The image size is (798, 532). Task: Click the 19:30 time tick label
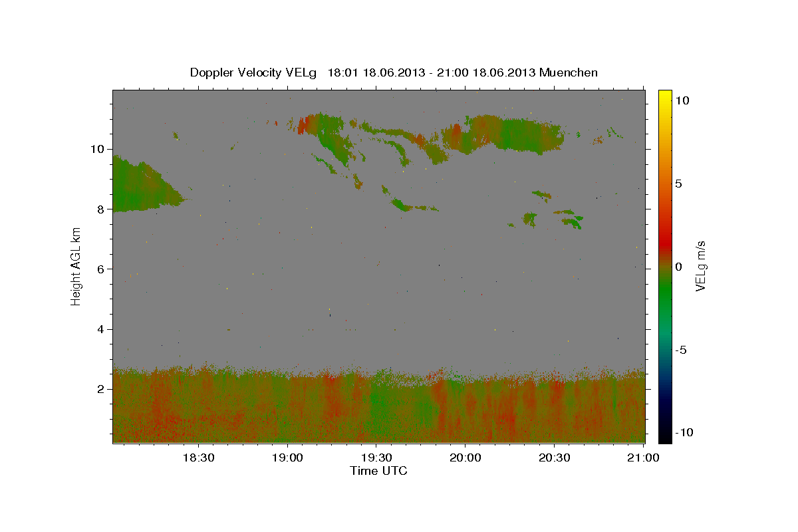pos(376,458)
